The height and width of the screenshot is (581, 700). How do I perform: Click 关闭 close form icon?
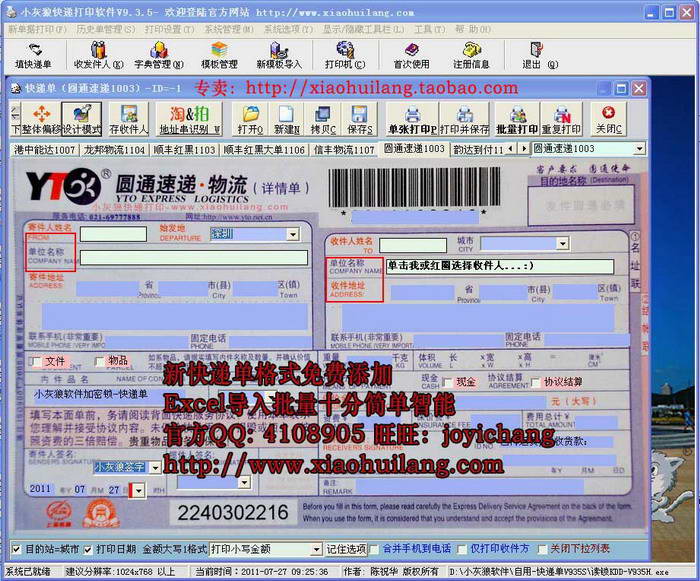[608, 119]
